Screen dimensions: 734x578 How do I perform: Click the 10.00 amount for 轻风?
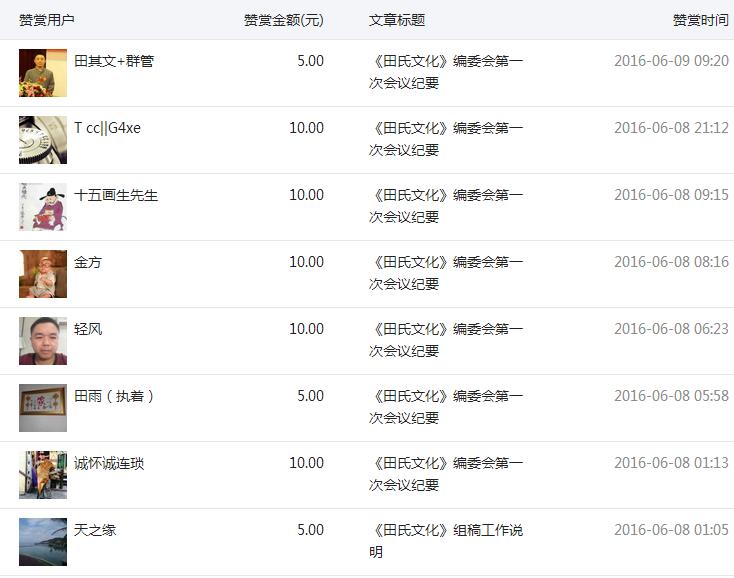[x=307, y=329]
